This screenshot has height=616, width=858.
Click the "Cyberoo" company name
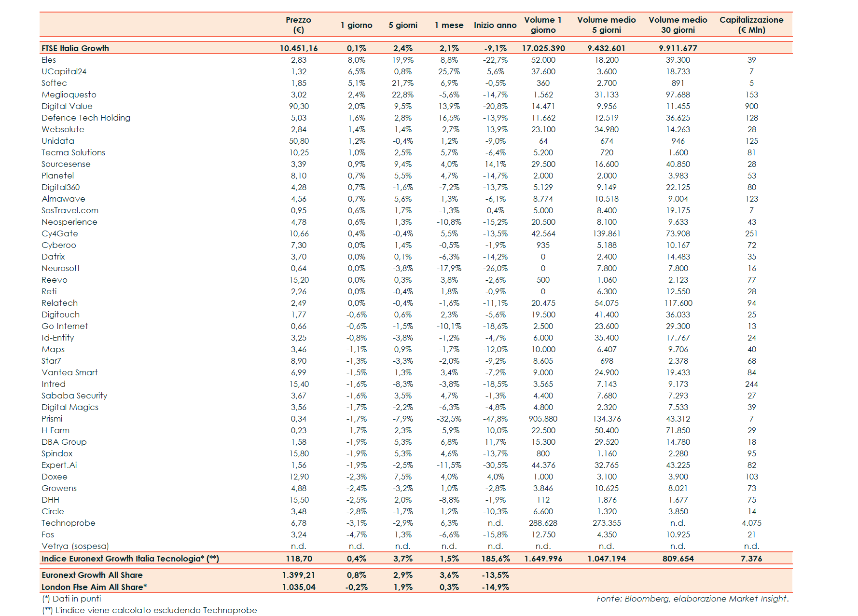[x=59, y=245]
